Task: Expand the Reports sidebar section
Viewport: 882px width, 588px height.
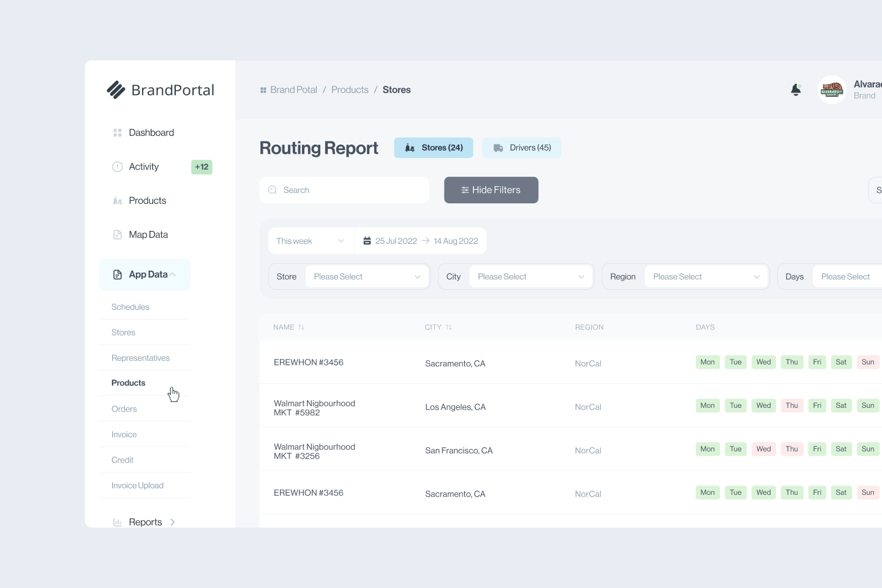Action: pyautogui.click(x=145, y=522)
